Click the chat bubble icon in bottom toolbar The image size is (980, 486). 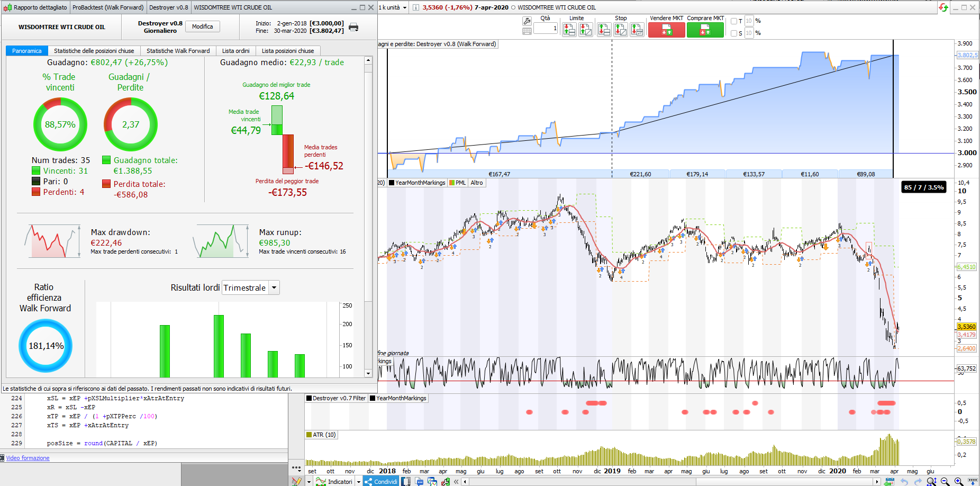[x=419, y=481]
